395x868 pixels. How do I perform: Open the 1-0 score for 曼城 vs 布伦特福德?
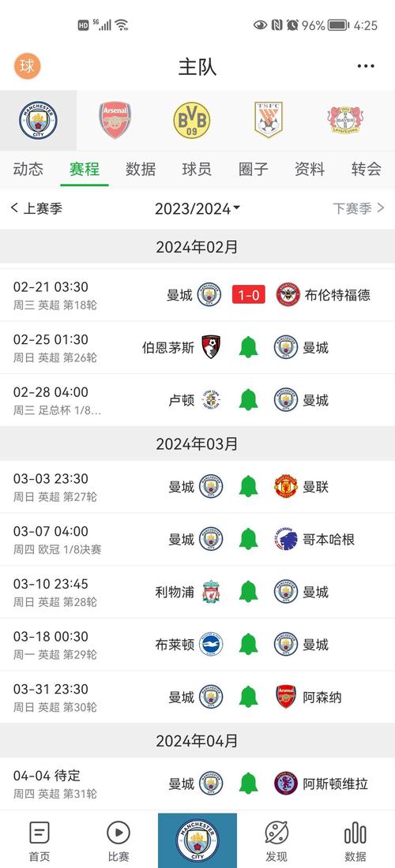tap(249, 294)
